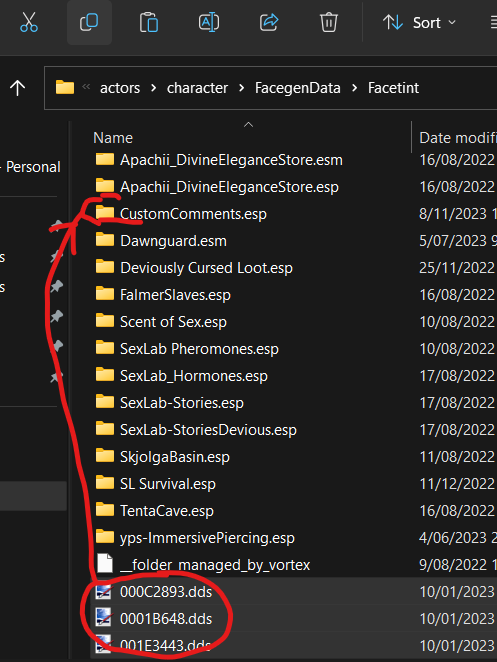The height and width of the screenshot is (662, 497).
Task: Select CustomComments.esp folder name
Action: click(193, 214)
